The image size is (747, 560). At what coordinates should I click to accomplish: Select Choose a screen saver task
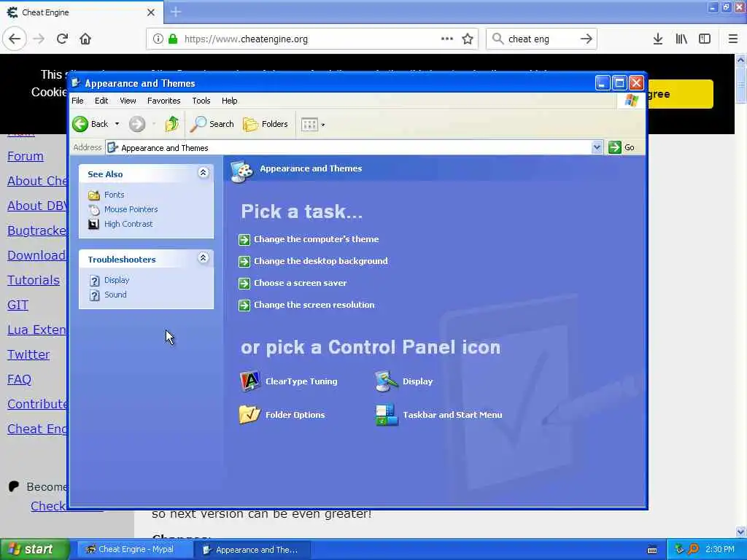pyautogui.click(x=300, y=283)
